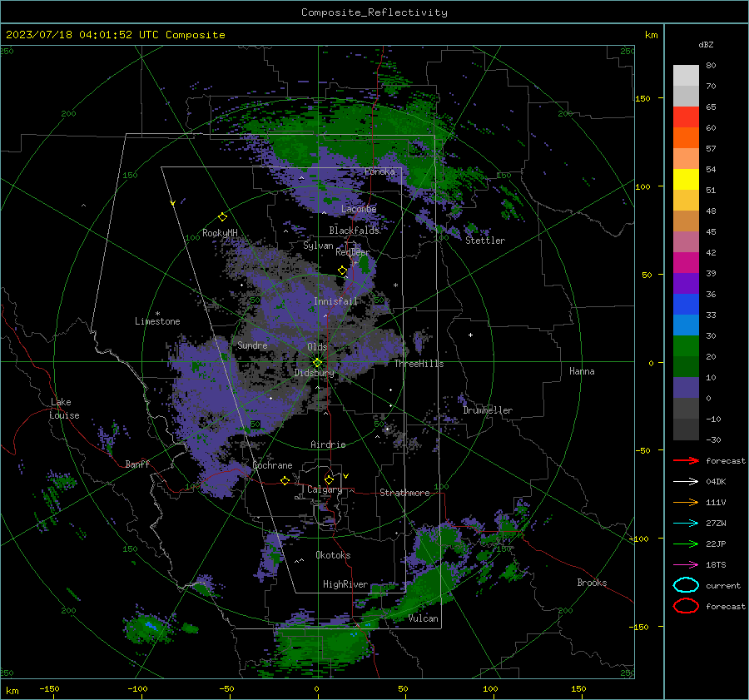
Task: Click the Stettler label
Action: click(485, 241)
